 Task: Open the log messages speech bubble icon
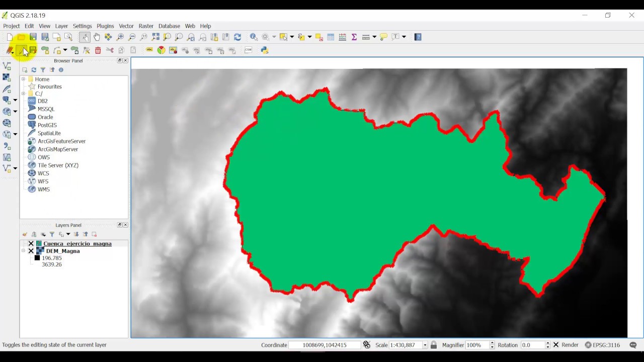pyautogui.click(x=633, y=345)
